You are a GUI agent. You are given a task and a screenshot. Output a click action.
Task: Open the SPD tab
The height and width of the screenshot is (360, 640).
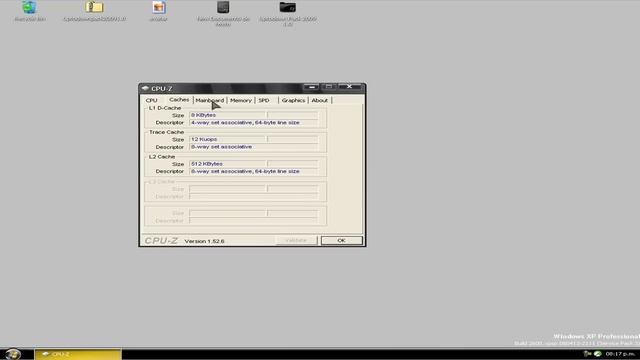tap(264, 100)
